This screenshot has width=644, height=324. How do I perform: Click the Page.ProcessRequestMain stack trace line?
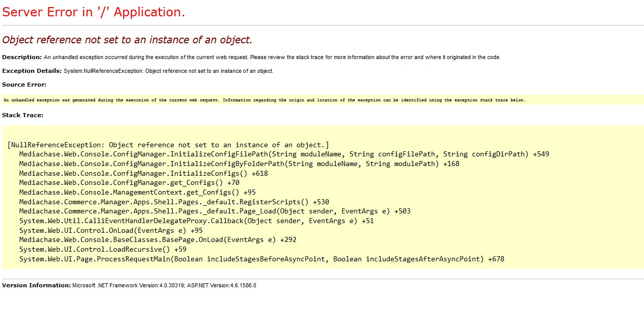tap(261, 259)
